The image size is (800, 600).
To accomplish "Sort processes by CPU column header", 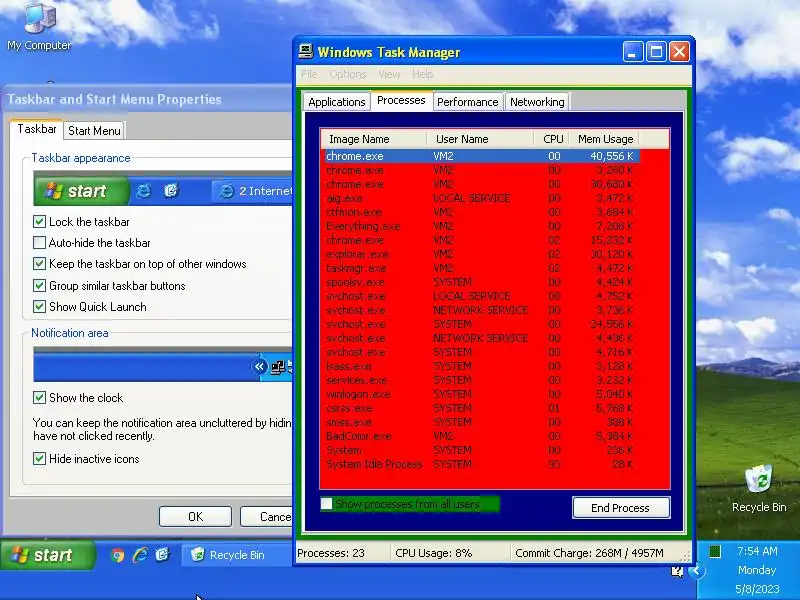I will pos(553,139).
